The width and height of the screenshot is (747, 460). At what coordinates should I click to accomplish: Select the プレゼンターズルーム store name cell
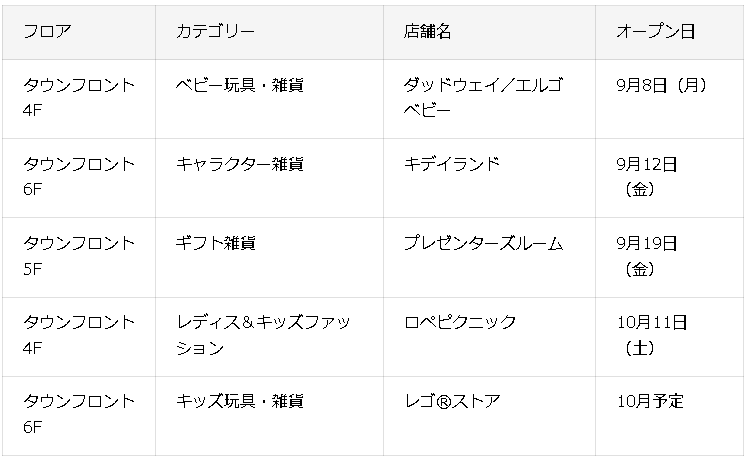[489, 258]
